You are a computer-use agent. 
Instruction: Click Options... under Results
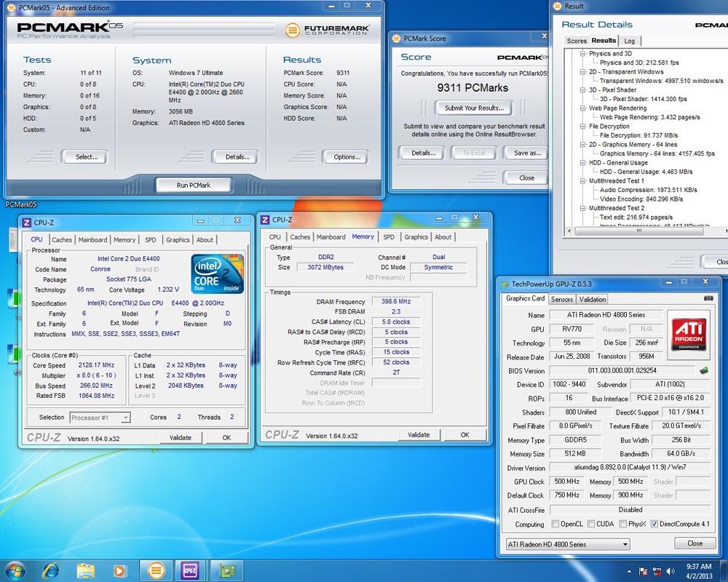pyautogui.click(x=347, y=157)
